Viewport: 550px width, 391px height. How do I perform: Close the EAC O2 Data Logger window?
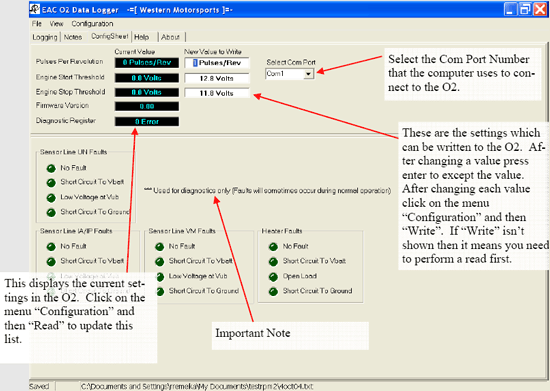pos(540,9)
